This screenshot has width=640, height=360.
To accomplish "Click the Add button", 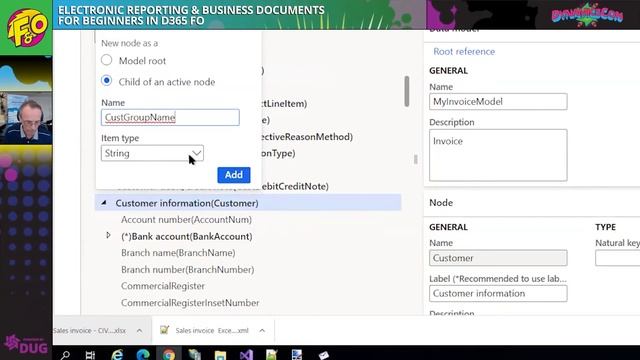I will (x=234, y=175).
